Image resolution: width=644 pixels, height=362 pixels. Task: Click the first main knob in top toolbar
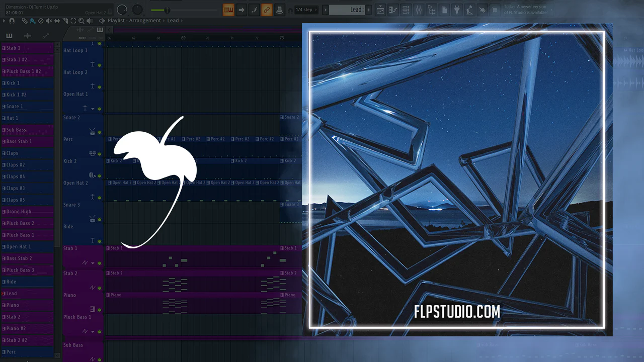coord(122,10)
